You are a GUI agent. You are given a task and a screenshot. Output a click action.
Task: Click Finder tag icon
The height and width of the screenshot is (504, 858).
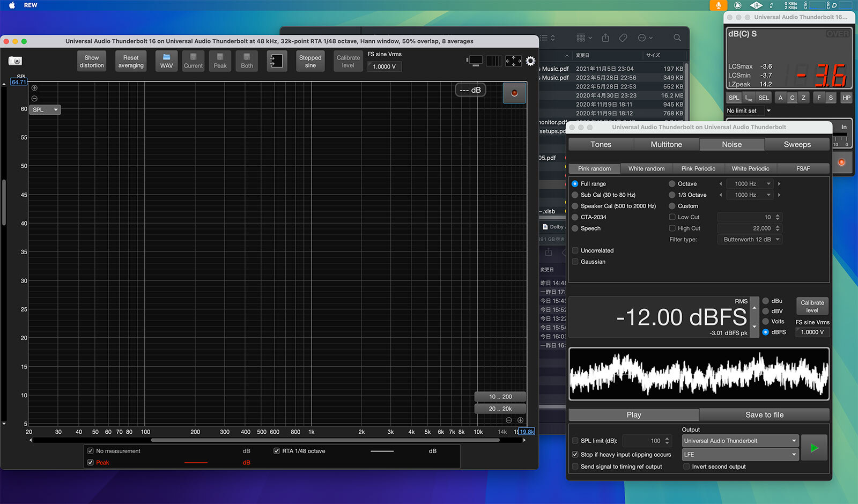(623, 38)
